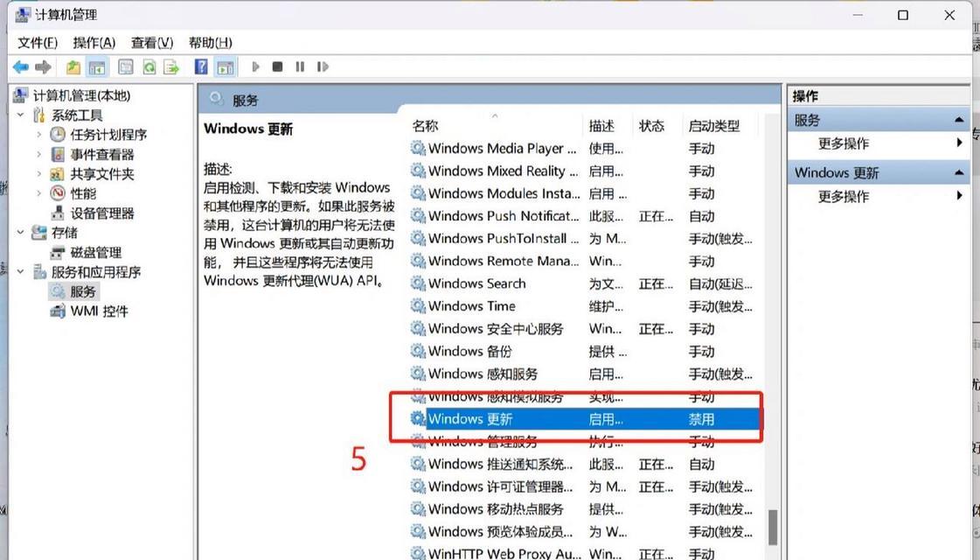Click the Export List toolbar icon

click(x=171, y=67)
